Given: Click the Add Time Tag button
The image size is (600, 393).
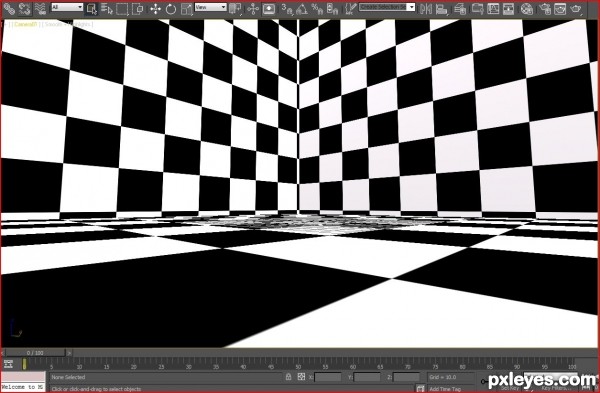Looking at the screenshot, I should (445, 389).
